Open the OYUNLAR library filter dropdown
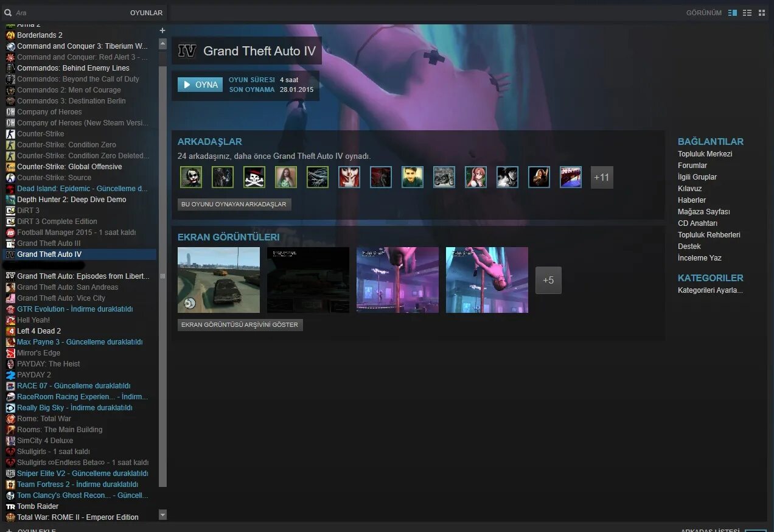The height and width of the screenshot is (532, 774). [146, 13]
